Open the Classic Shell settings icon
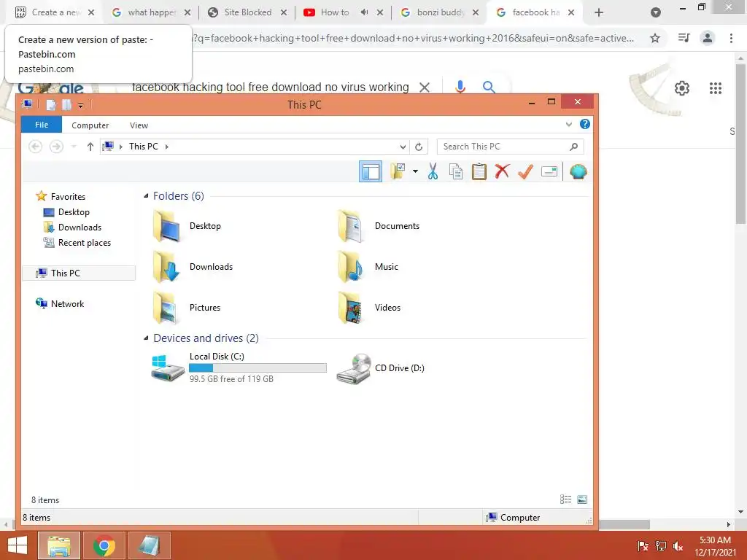Screen dimensions: 747x560 tap(578, 171)
